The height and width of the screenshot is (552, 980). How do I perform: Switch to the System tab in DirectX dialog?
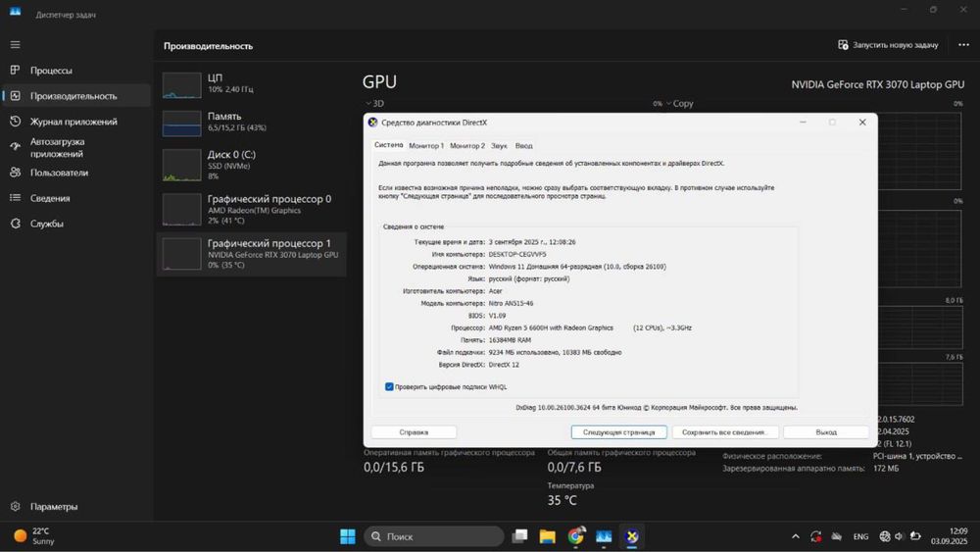[389, 145]
